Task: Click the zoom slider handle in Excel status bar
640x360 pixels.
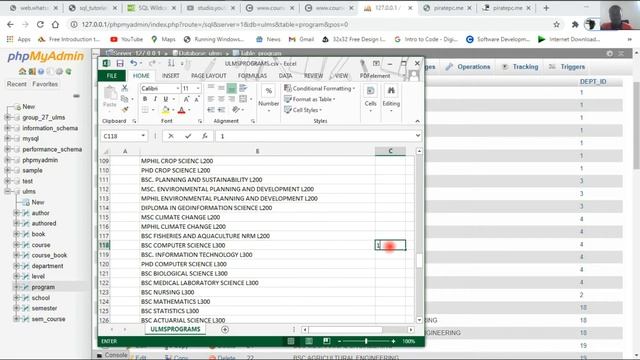Action: point(366,341)
